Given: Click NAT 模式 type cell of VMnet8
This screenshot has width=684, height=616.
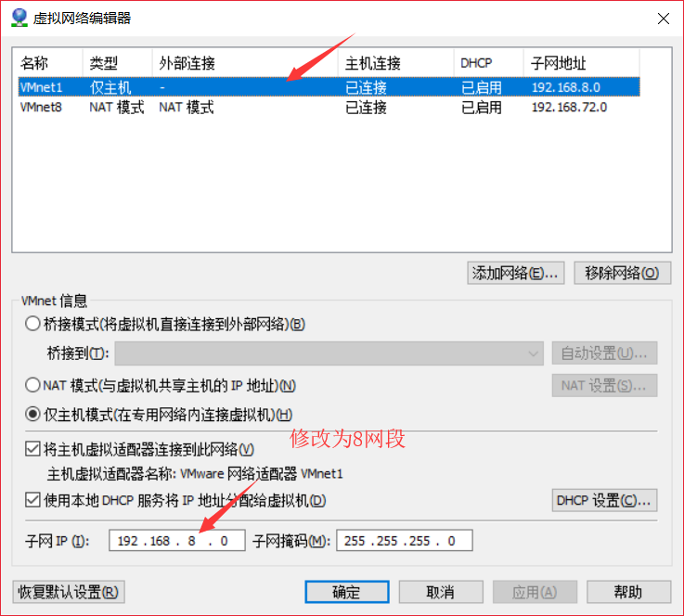Looking at the screenshot, I should tap(116, 108).
